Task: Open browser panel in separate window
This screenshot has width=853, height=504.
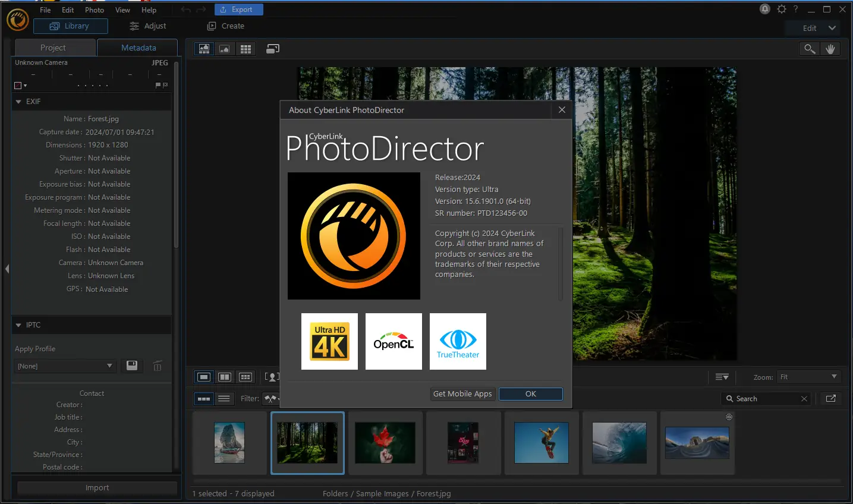Action: 830,398
